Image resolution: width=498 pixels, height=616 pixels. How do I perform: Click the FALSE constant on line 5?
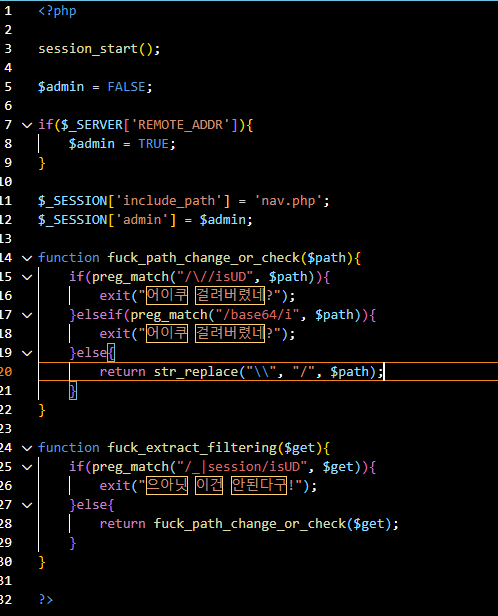[126, 87]
